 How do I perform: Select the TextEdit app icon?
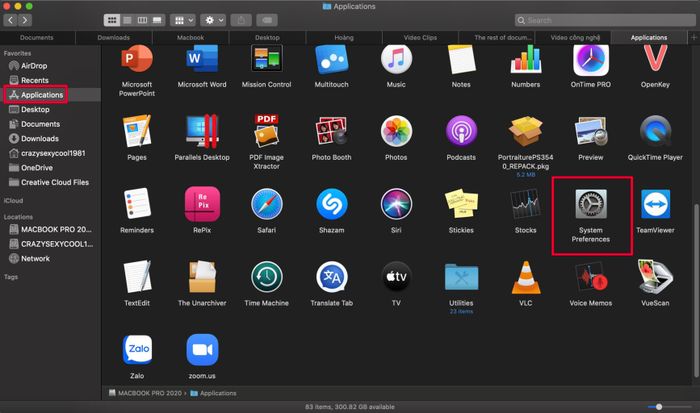click(137, 277)
